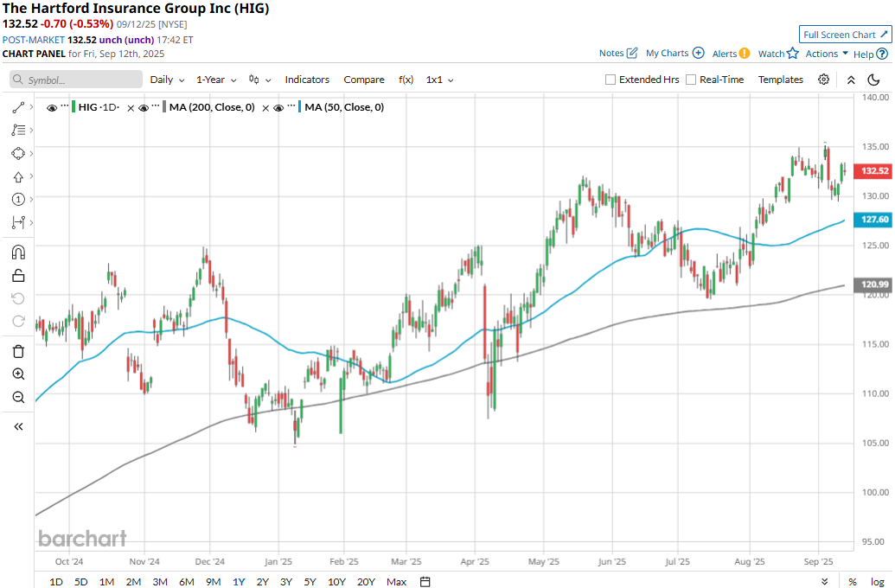This screenshot has height=588, width=895.
Task: Enable the Real-Time checkbox
Action: [691, 80]
